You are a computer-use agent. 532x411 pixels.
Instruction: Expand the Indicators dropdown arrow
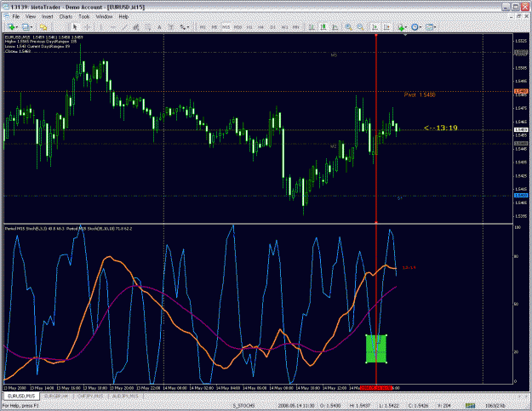pos(407,27)
